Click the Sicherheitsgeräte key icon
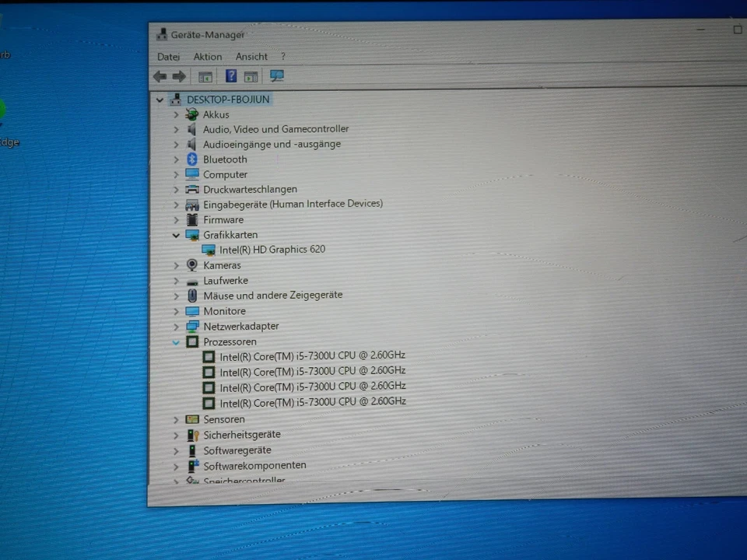Image resolution: width=747 pixels, height=560 pixels. tap(193, 435)
